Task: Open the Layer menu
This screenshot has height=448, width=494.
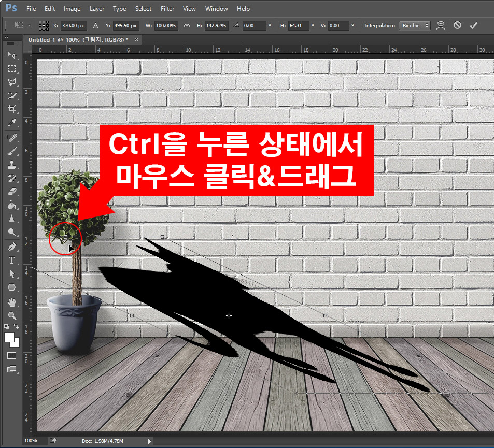Action: [x=96, y=8]
